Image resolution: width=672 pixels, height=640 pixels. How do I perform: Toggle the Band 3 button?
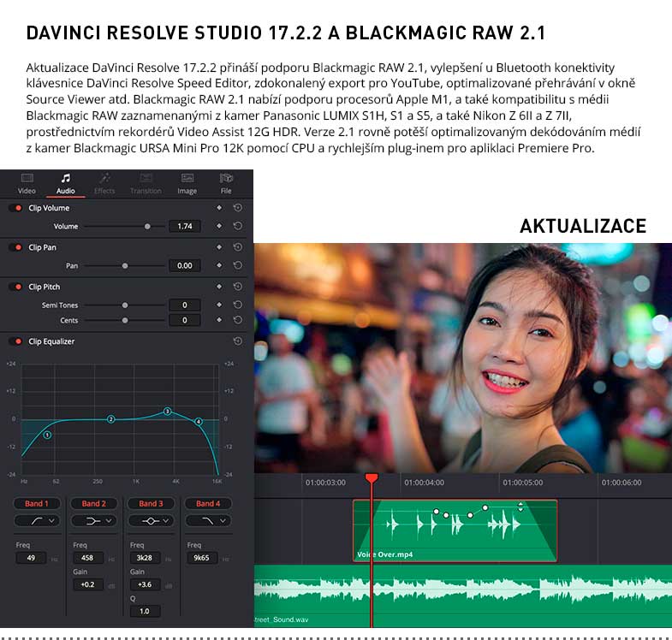click(x=151, y=503)
